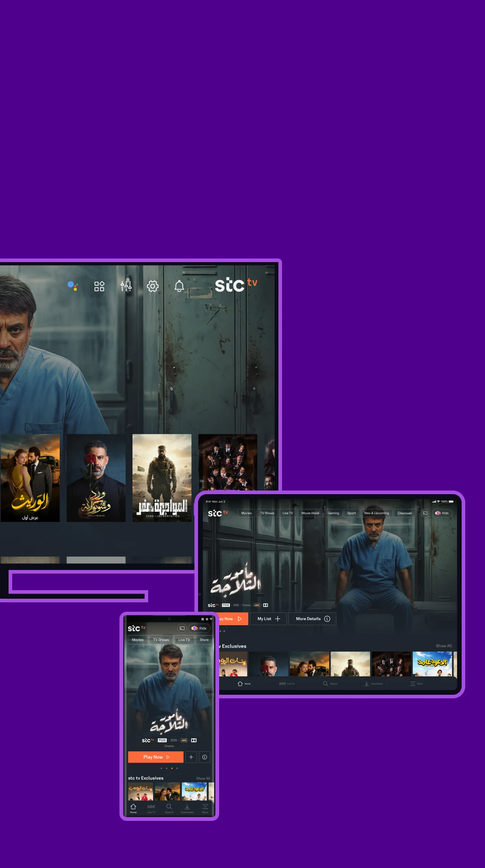Click the stc tv logo on the phone
Screen dimensions: 485x868
[137, 628]
